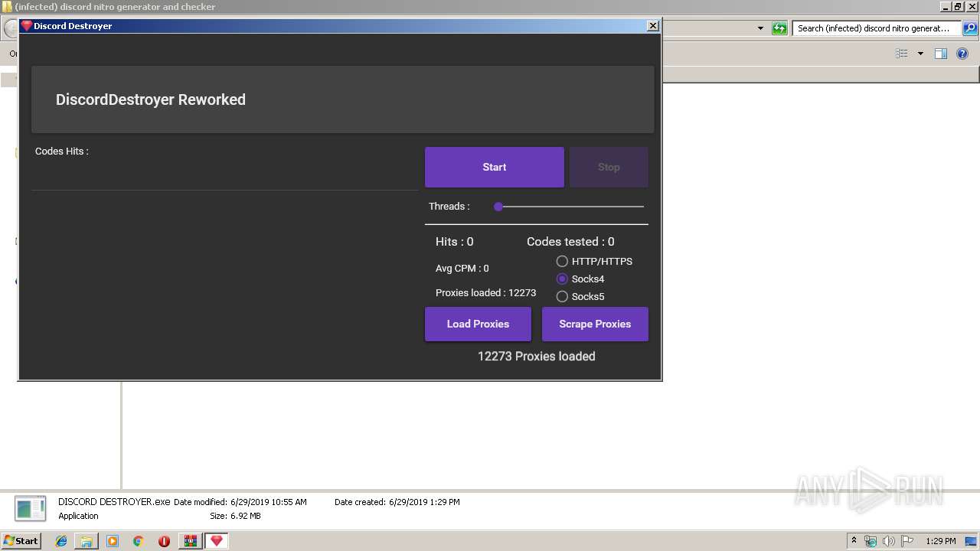Click the volume speaker tray icon
Screen dimensions: 980x551
tap(889, 541)
